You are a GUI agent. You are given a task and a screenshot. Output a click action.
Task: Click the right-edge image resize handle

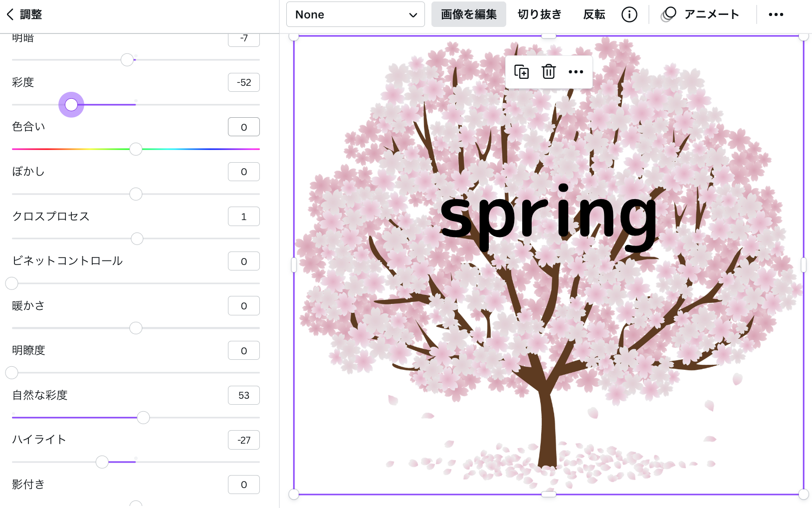[x=804, y=265]
